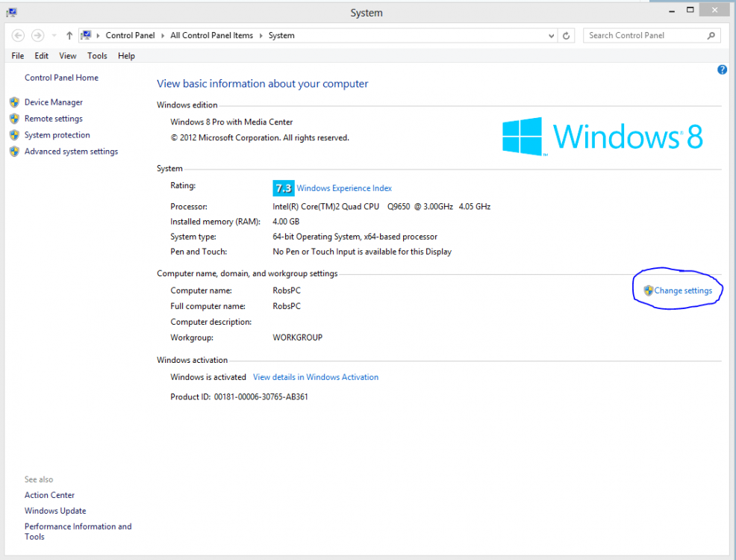Click View basic information about your computer heading
The height and width of the screenshot is (560, 736).
pos(263,84)
